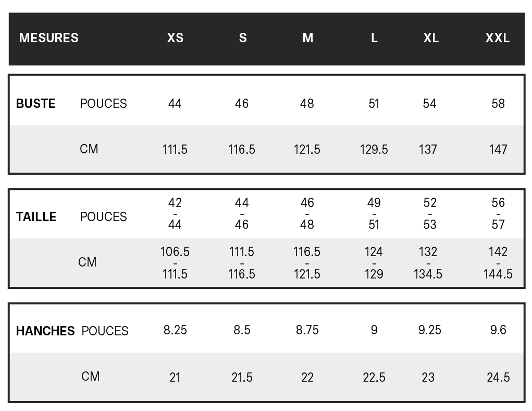Select the M size column header
The height and width of the screenshot is (411, 532).
tap(308, 38)
